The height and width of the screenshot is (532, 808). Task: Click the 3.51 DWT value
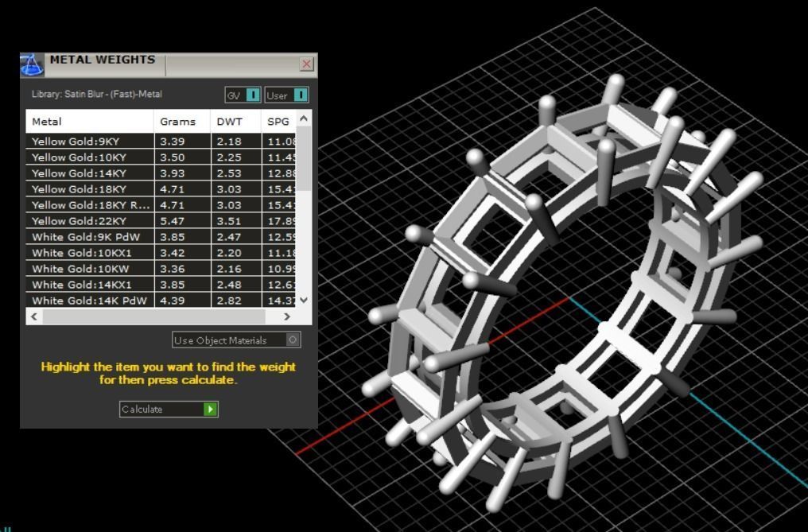pos(229,221)
